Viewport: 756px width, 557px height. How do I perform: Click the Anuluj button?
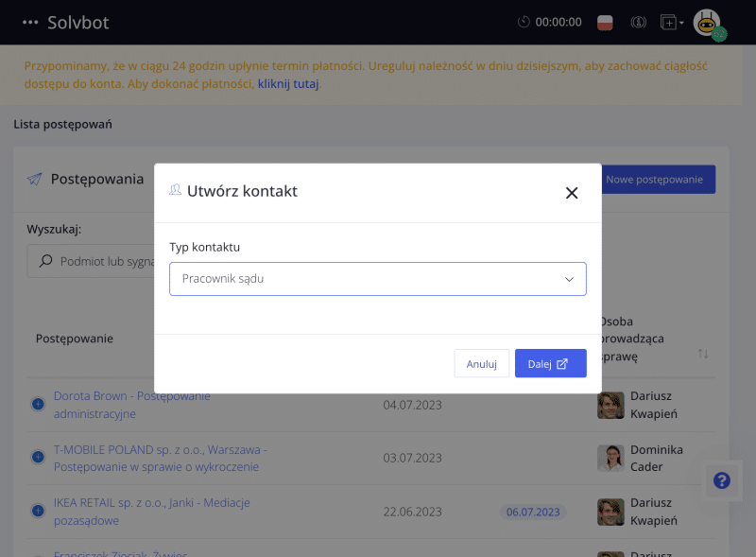pos(481,363)
